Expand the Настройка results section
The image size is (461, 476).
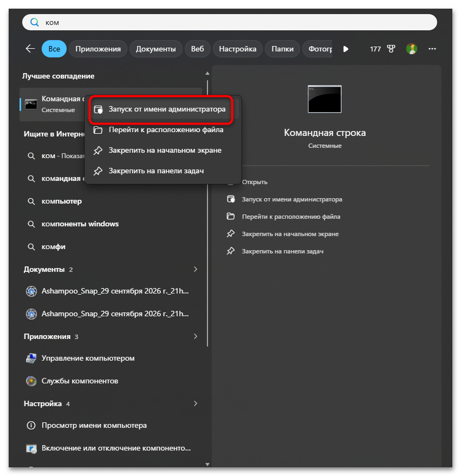pyautogui.click(x=196, y=403)
